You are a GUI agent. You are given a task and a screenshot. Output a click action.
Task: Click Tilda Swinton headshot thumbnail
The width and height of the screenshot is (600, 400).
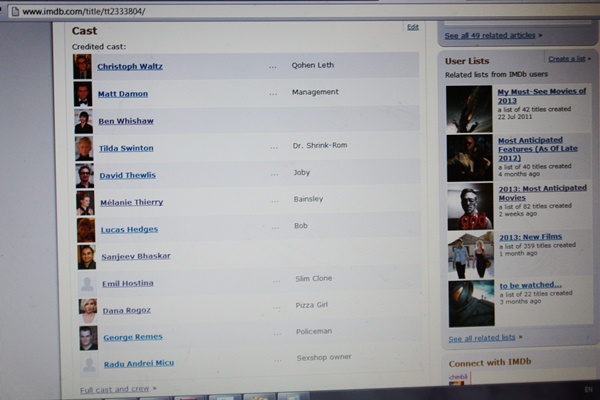pos(84,148)
